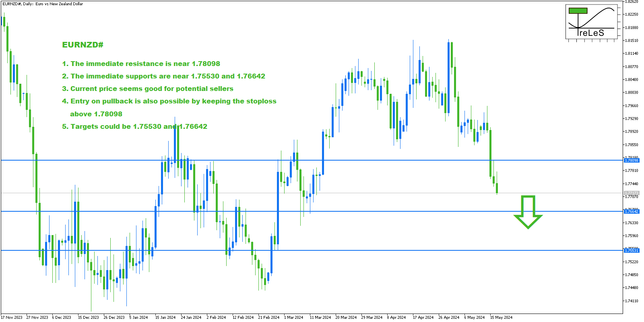Click the '15 Jan 2024' date label
Image resolution: width=644 pixels, height=322 pixels.
pos(165,318)
